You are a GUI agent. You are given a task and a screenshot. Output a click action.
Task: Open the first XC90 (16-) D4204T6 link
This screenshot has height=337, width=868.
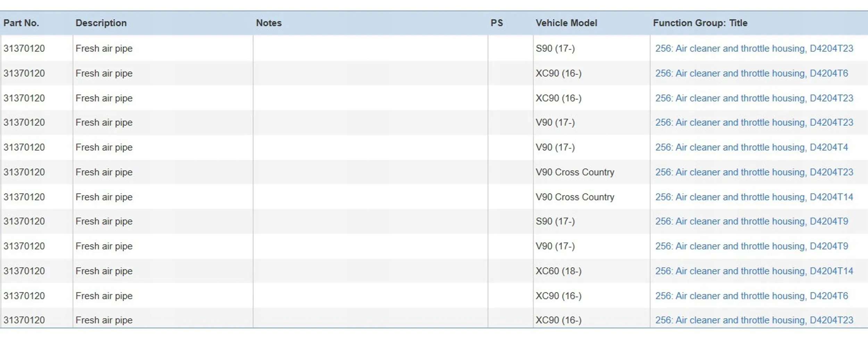coord(751,73)
